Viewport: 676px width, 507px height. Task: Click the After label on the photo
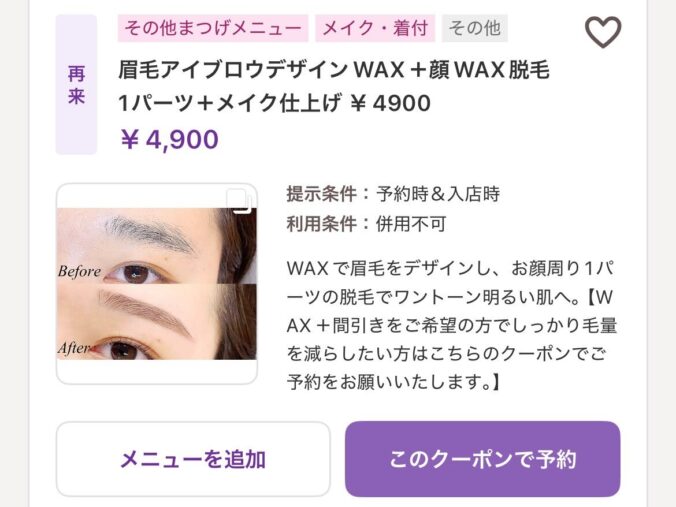click(74, 348)
